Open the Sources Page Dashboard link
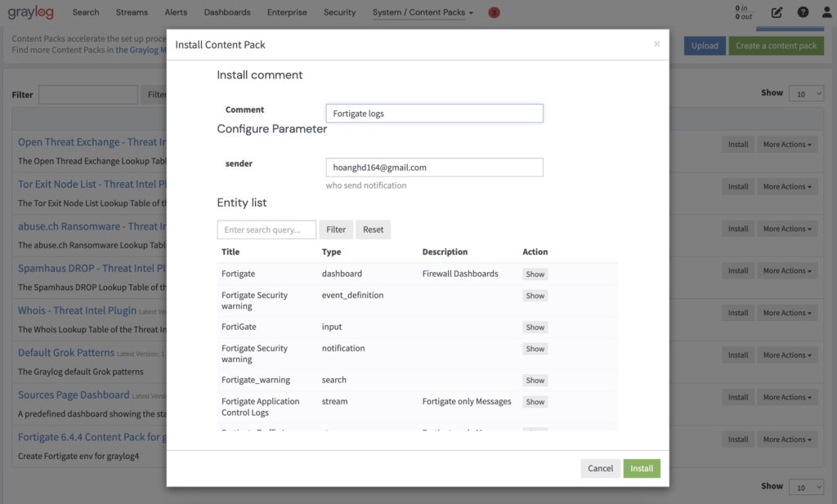Image resolution: width=837 pixels, height=504 pixels. point(73,395)
